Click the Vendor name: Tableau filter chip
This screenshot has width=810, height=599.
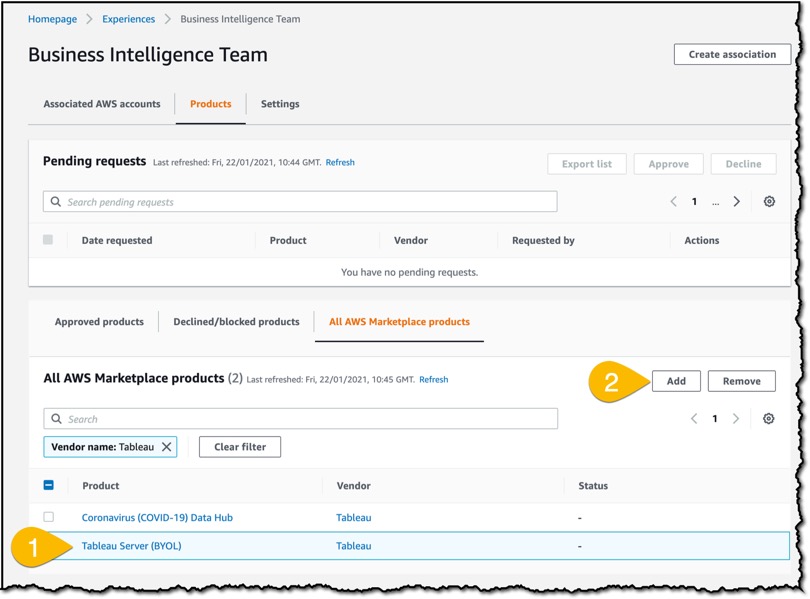[x=110, y=447]
